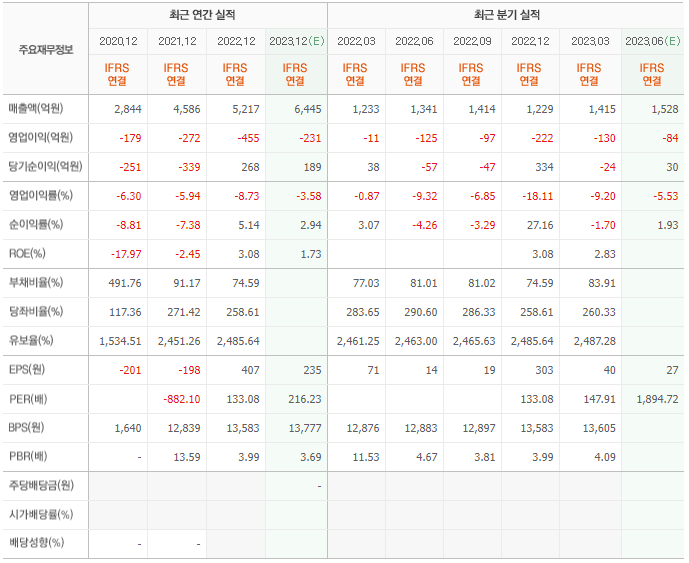Select the 영업이익률(%) row label
The height and width of the screenshot is (563, 689).
point(41,196)
